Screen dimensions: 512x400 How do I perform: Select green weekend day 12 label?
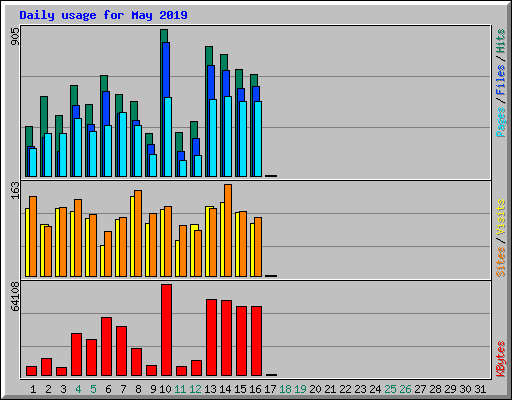tap(195, 389)
